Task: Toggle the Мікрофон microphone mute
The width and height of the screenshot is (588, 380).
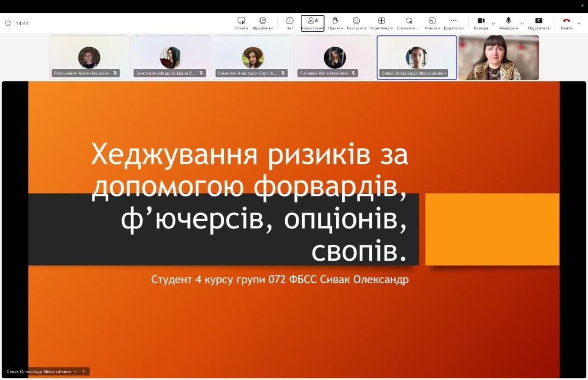Action: (x=508, y=21)
